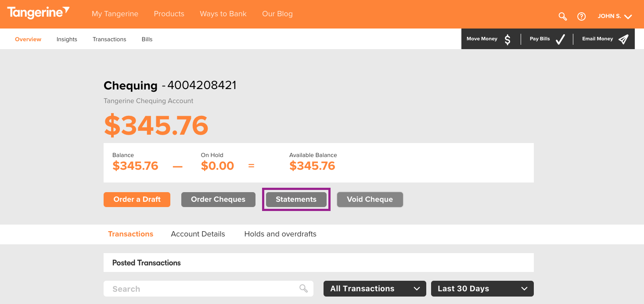Click the Email Money paper plane icon
The width and height of the screenshot is (644, 304).
(x=623, y=39)
